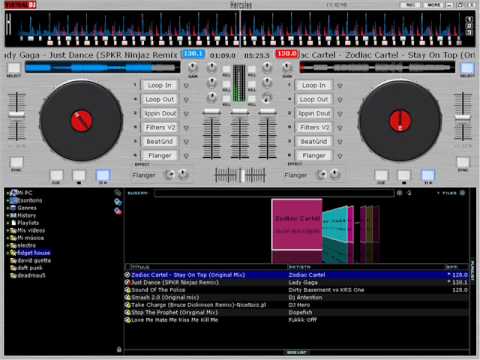The height and width of the screenshot is (360, 480).
Task: Click the right deck middle EQ knob
Action: coord(267,82)
